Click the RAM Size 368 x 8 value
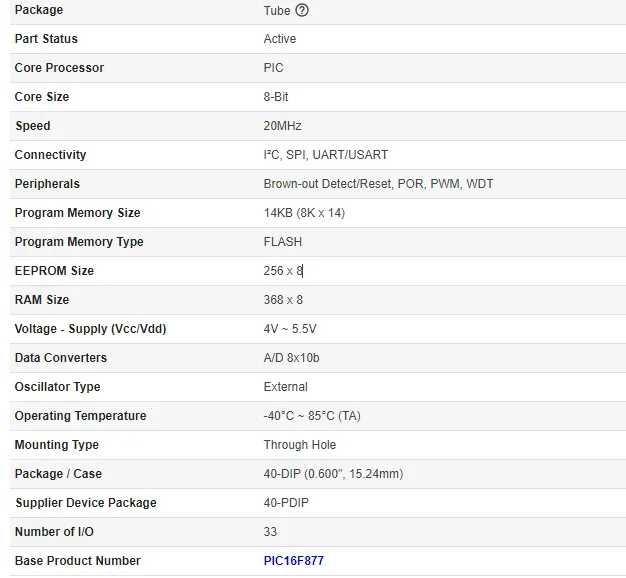This screenshot has width=626, height=578. tap(283, 300)
